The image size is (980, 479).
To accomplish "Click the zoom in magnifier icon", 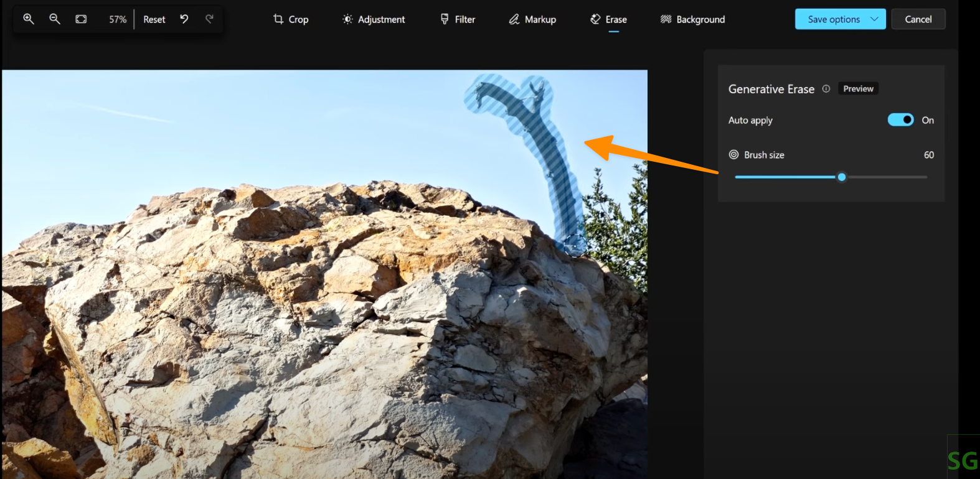I will (29, 19).
